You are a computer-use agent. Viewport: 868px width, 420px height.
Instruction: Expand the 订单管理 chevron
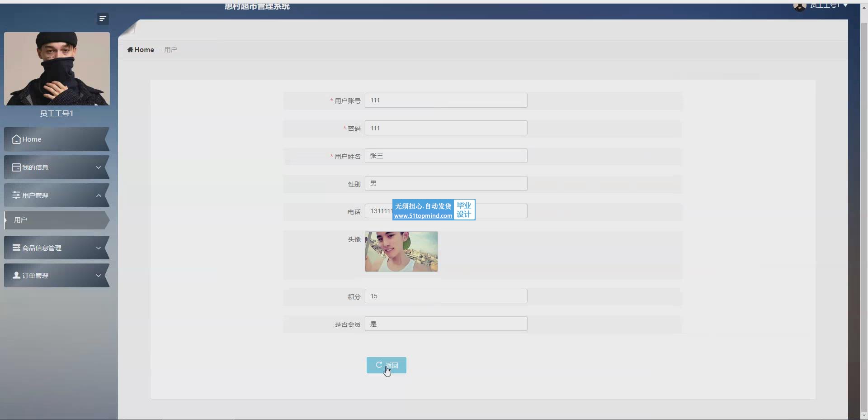click(x=98, y=276)
